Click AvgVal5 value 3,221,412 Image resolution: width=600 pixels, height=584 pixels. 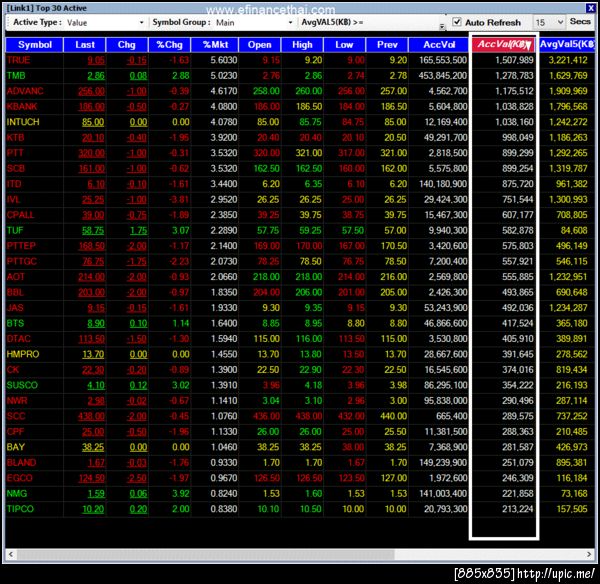pyautogui.click(x=568, y=60)
